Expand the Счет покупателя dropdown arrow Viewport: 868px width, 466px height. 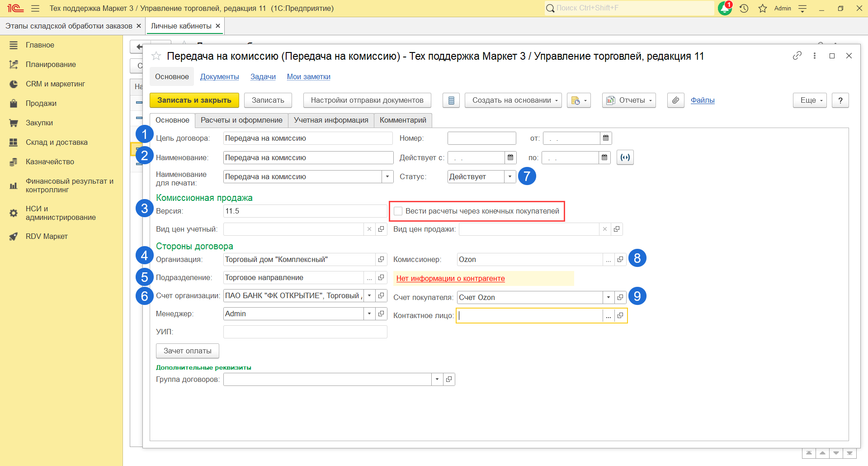click(609, 298)
